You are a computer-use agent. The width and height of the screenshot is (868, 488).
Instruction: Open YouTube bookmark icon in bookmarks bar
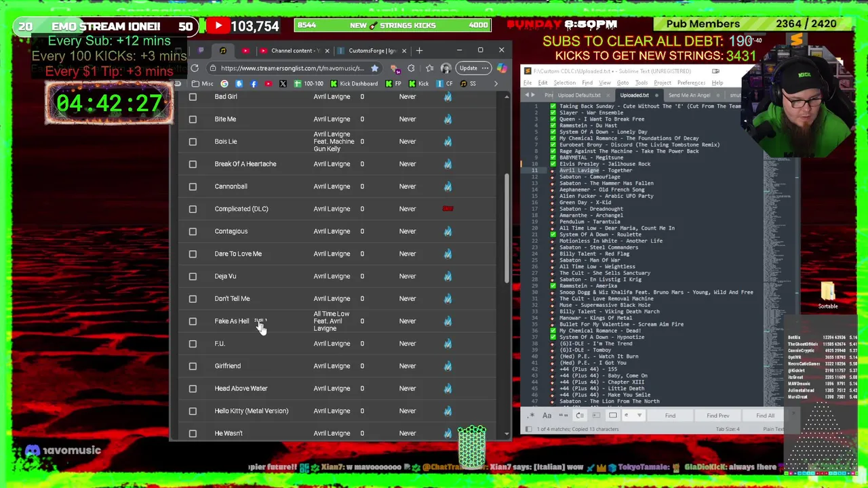coord(269,83)
